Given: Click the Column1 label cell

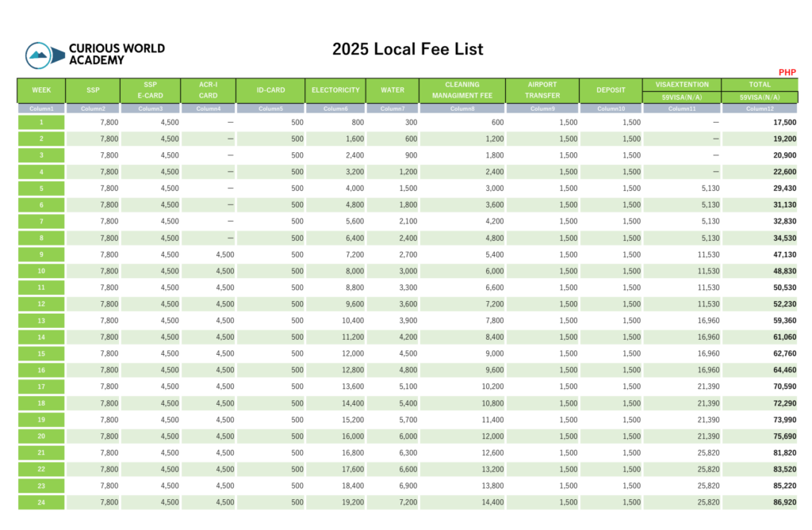Looking at the screenshot, I should (x=41, y=109).
